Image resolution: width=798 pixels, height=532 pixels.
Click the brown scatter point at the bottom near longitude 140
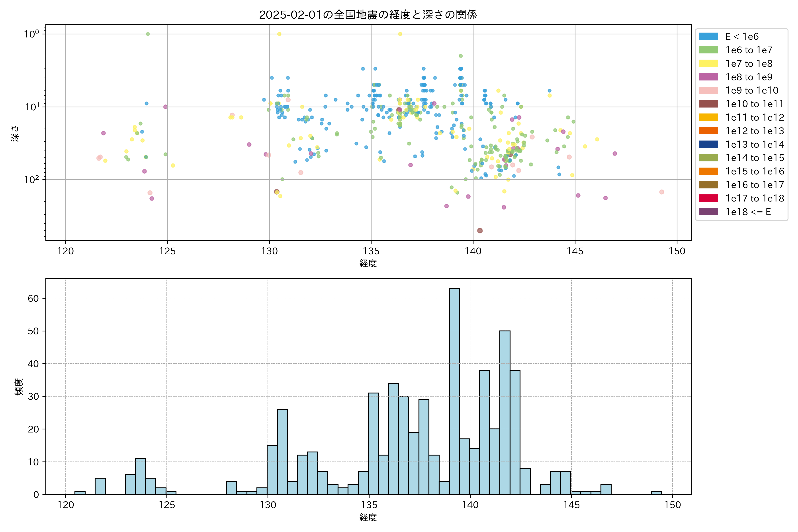[480, 231]
